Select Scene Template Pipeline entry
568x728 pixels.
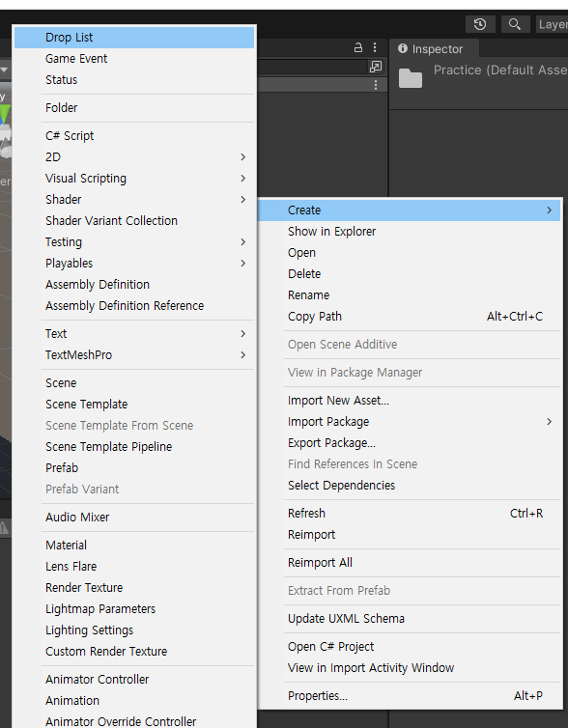[134, 447]
